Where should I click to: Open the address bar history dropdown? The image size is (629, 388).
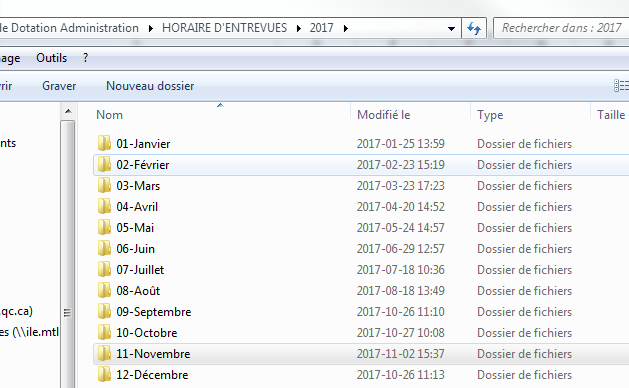coord(451,28)
